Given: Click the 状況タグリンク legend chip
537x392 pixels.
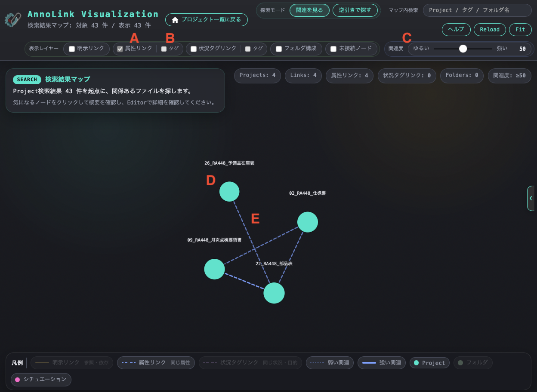Looking at the screenshot, I should [250, 363].
